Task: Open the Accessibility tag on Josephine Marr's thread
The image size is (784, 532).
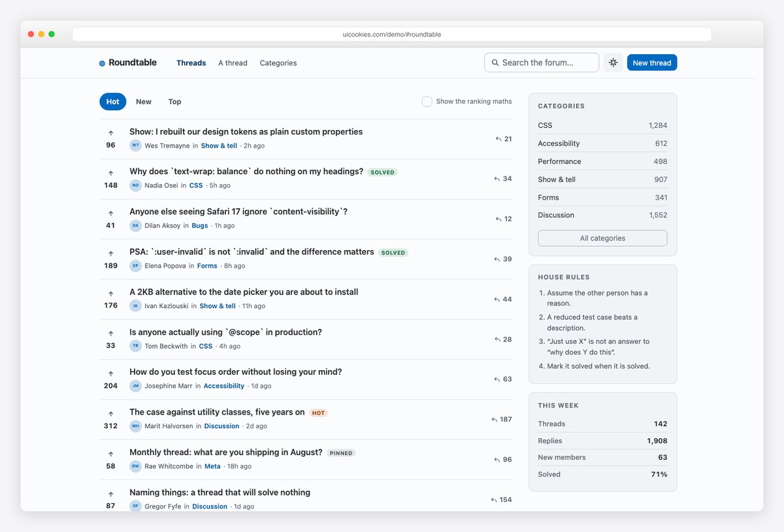Action: click(x=224, y=386)
